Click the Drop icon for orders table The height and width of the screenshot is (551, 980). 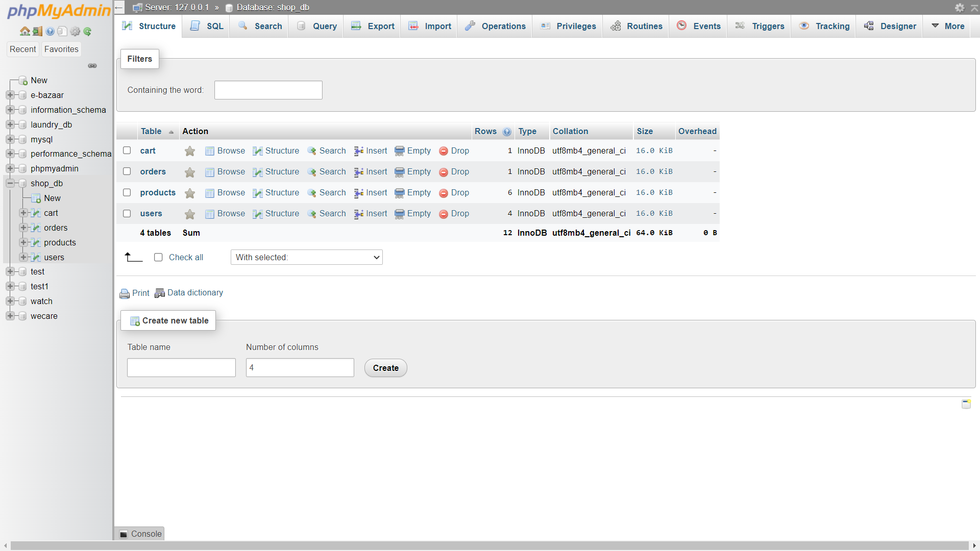444,172
